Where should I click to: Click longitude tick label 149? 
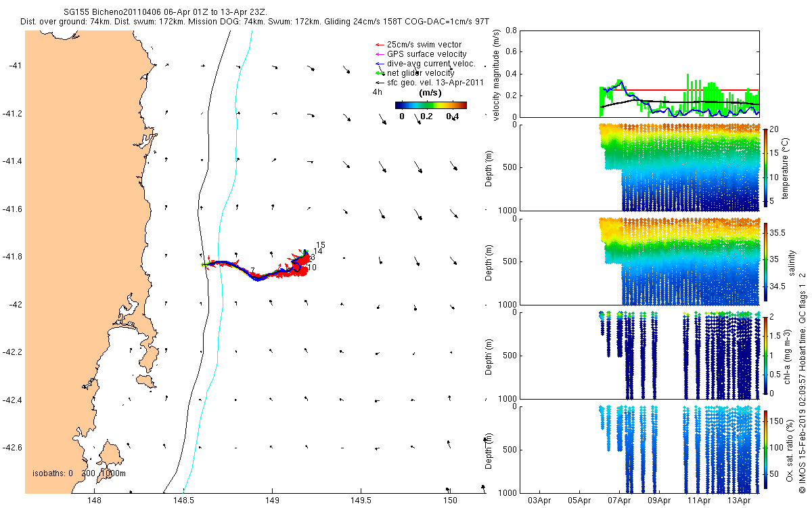point(271,501)
